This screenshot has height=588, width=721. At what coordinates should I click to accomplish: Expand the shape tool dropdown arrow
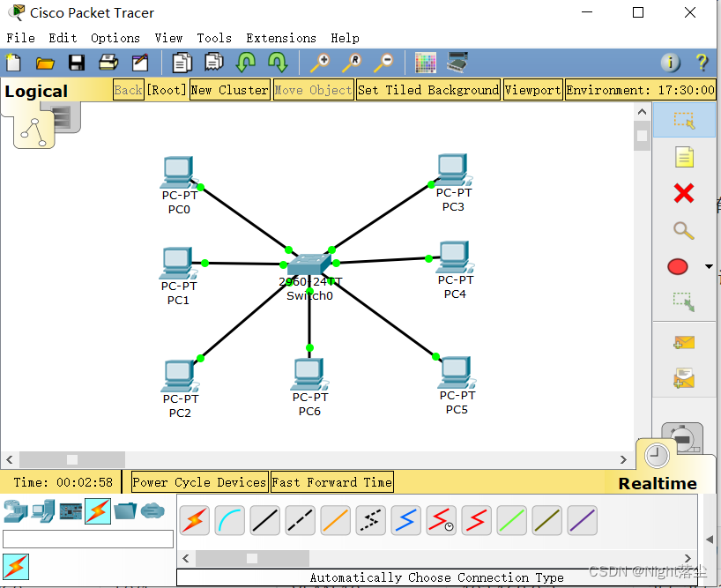click(709, 266)
